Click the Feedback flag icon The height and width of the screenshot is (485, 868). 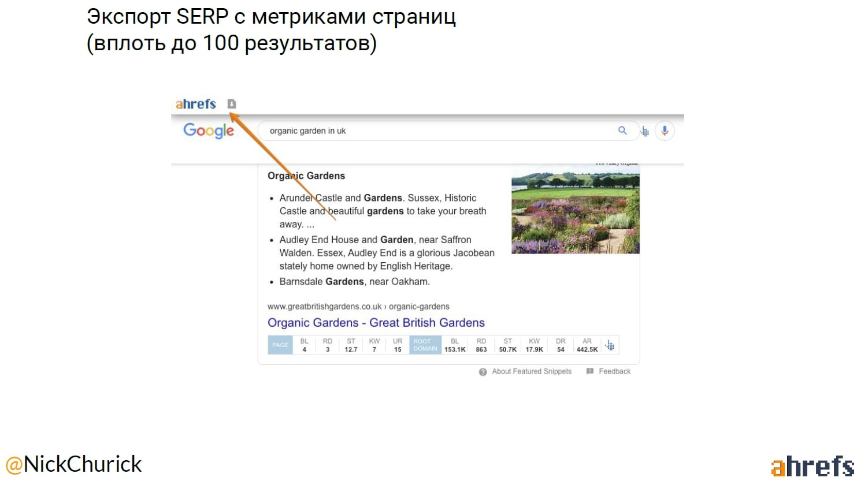tap(590, 372)
